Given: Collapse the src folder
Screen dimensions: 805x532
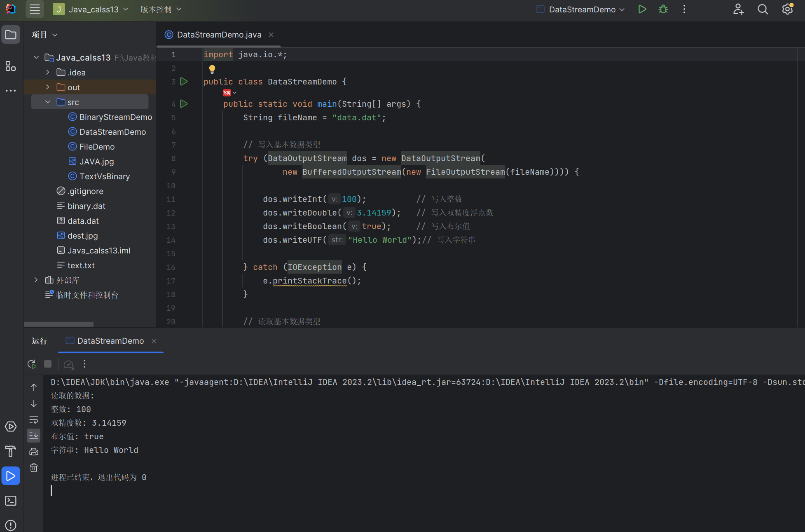Looking at the screenshot, I should pyautogui.click(x=48, y=102).
